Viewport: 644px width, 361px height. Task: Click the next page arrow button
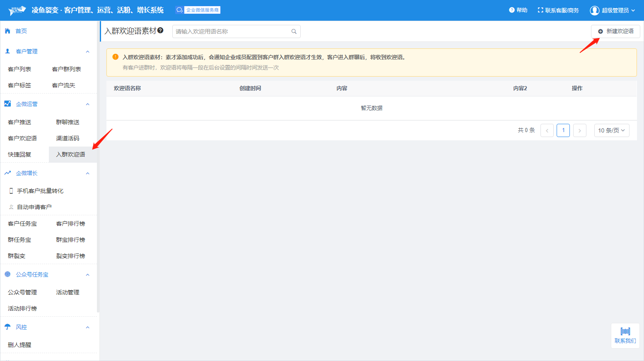tap(579, 130)
